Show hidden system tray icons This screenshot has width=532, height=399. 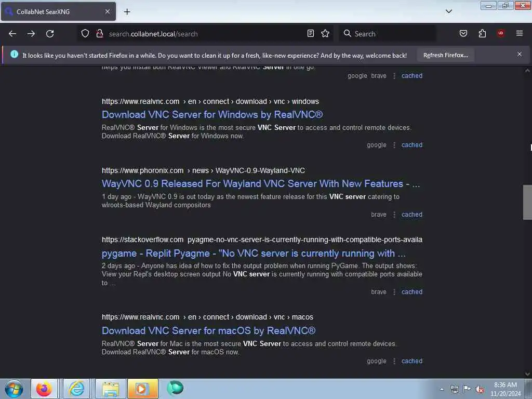[442, 390]
